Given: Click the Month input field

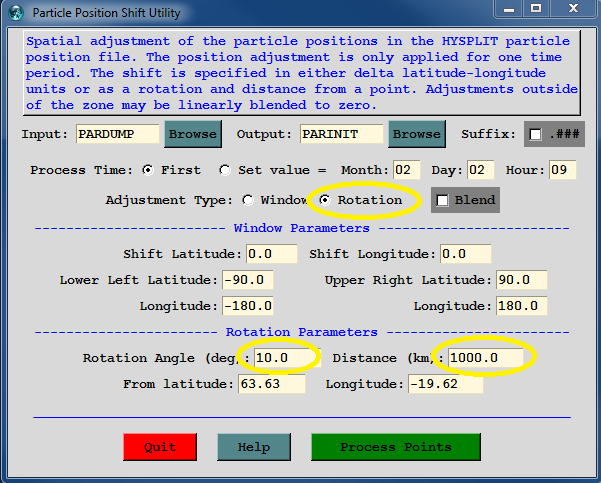Looking at the screenshot, I should pyautogui.click(x=407, y=170).
